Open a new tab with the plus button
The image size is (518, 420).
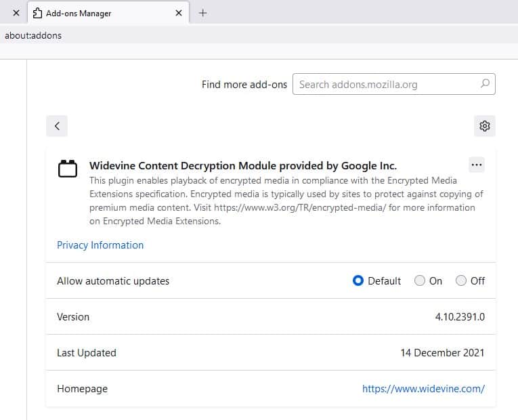pyautogui.click(x=202, y=13)
